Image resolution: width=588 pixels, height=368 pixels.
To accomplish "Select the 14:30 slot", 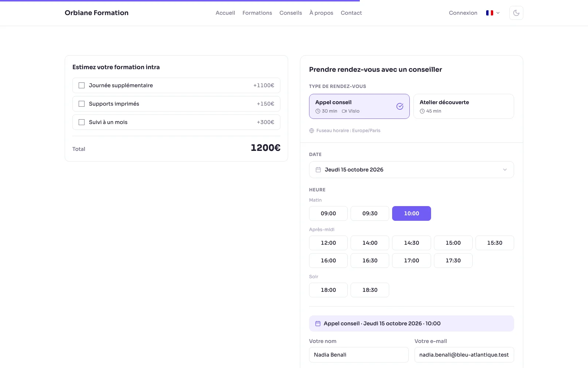I will 412,243.
